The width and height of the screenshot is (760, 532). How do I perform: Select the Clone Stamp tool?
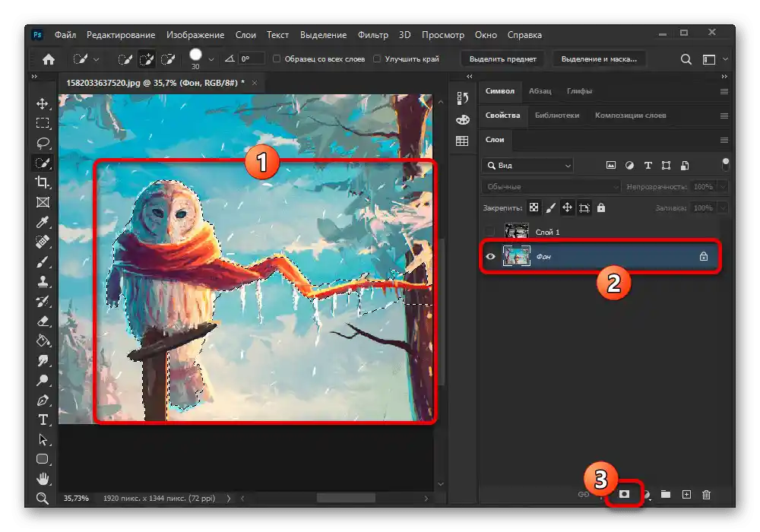tap(43, 281)
